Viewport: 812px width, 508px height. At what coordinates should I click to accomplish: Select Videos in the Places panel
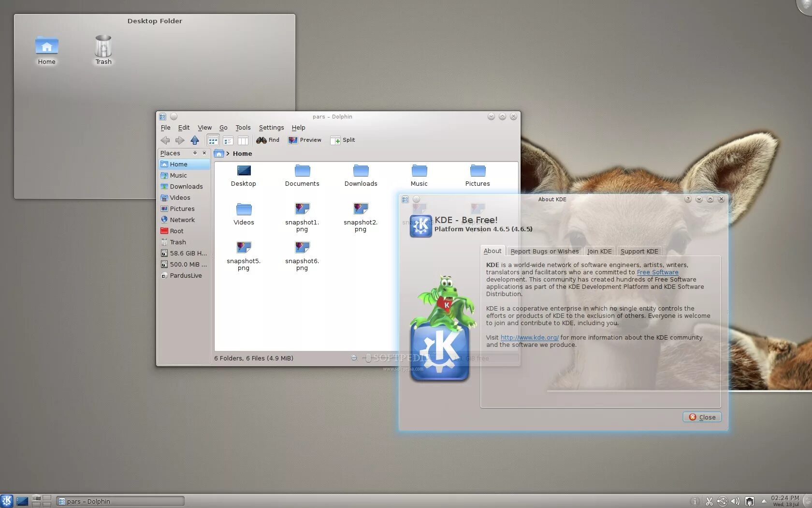184,198
